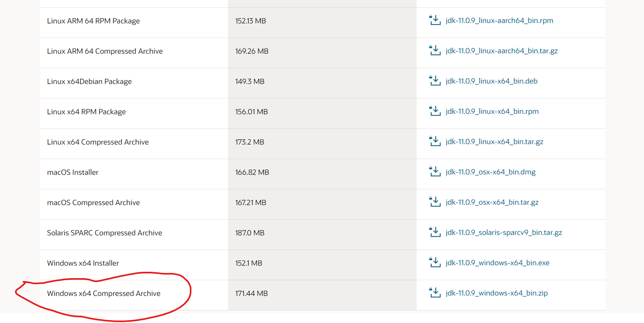Select 'Linux ARM 64 Compressed Archive' text
This screenshot has width=644, height=323.
pyautogui.click(x=105, y=51)
